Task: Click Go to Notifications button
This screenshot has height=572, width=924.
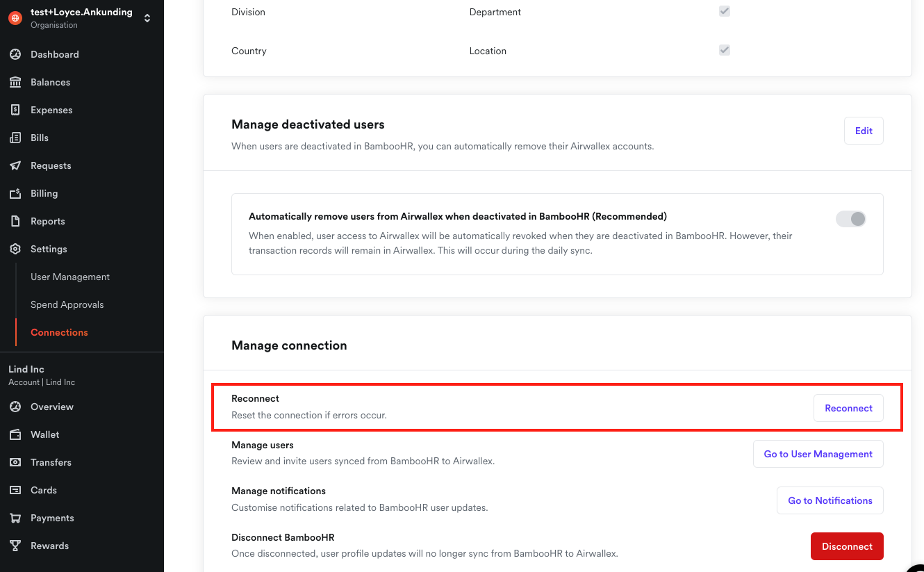Action: coord(830,500)
